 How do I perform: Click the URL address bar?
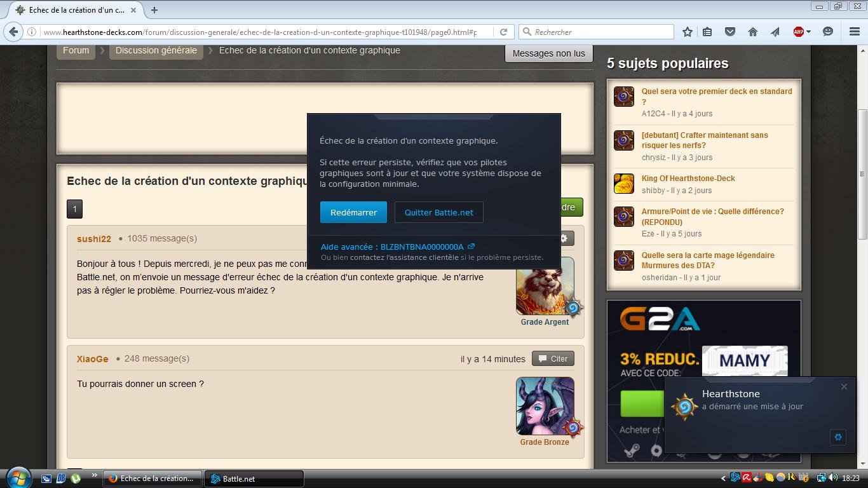259,32
